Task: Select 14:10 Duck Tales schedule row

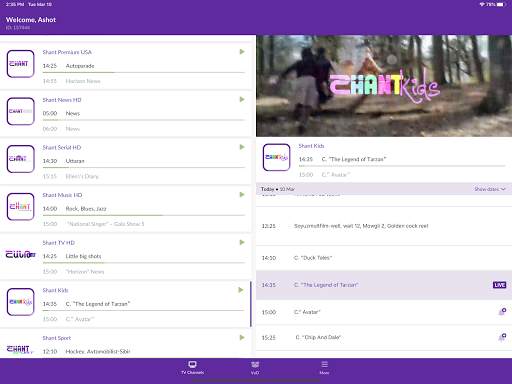Action: [x=384, y=258]
